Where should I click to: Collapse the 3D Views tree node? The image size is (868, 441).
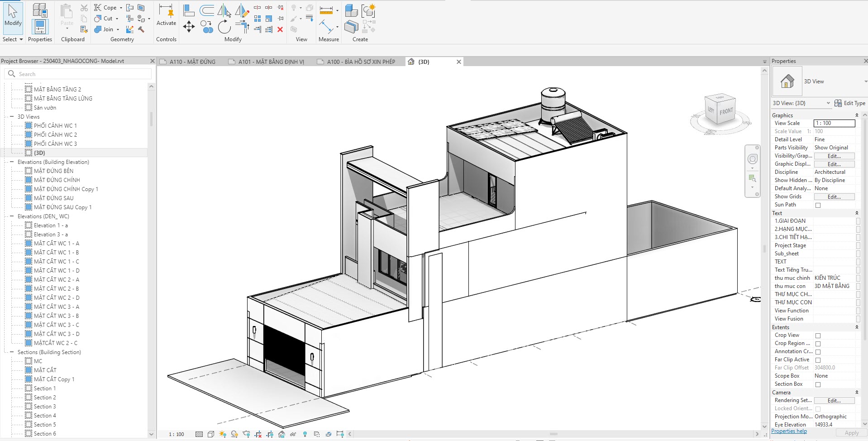12,116
